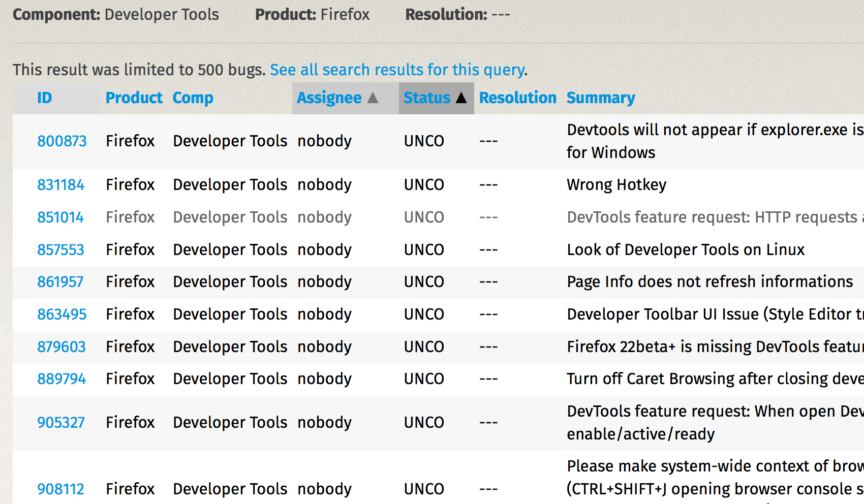This screenshot has width=864, height=504.
Task: Sort by the Assignee column header
Action: 329,98
